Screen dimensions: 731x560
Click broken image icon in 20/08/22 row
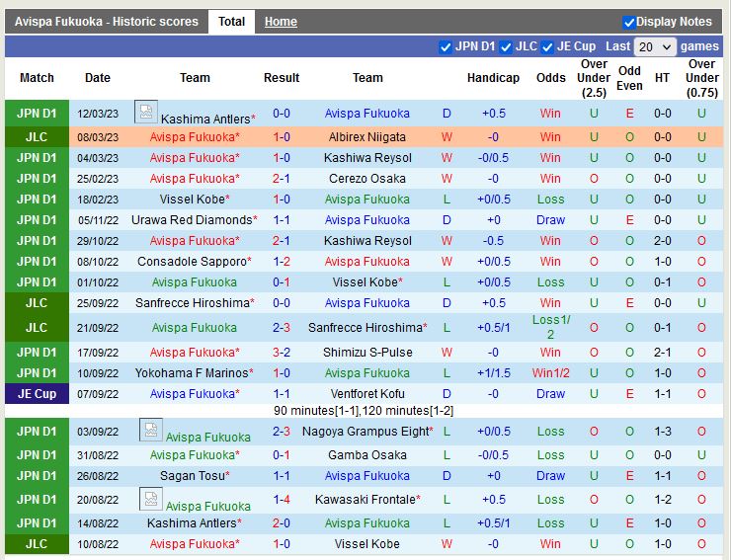coord(151,499)
